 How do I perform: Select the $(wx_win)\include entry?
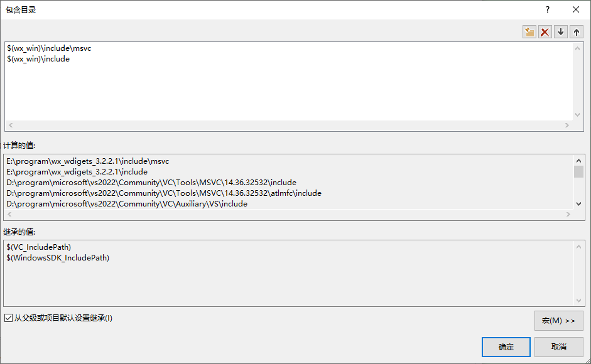click(x=38, y=59)
